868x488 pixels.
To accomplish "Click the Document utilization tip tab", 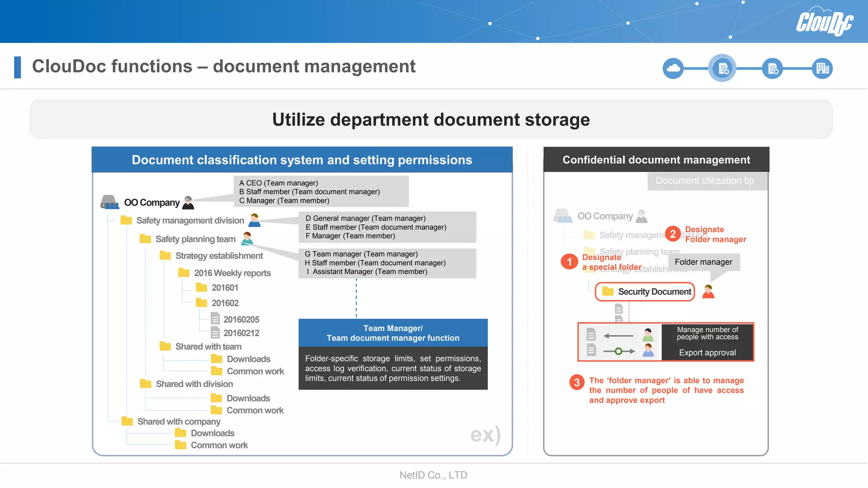I will (x=707, y=181).
